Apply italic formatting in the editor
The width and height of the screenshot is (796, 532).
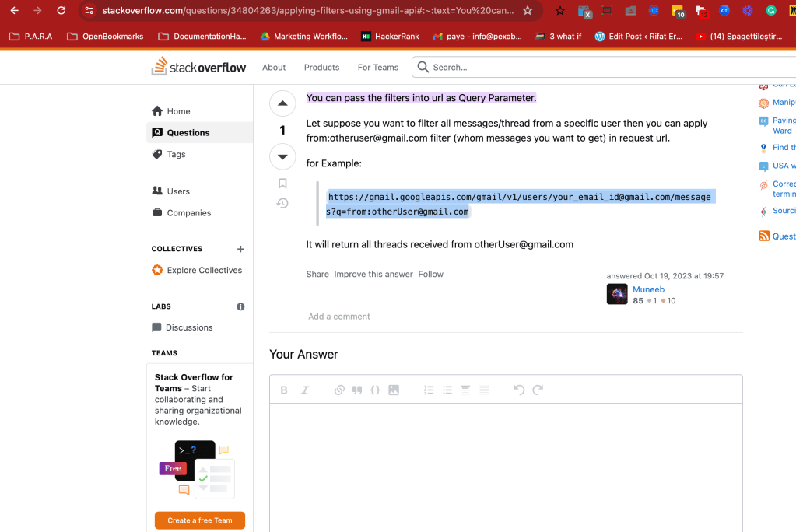click(x=304, y=390)
